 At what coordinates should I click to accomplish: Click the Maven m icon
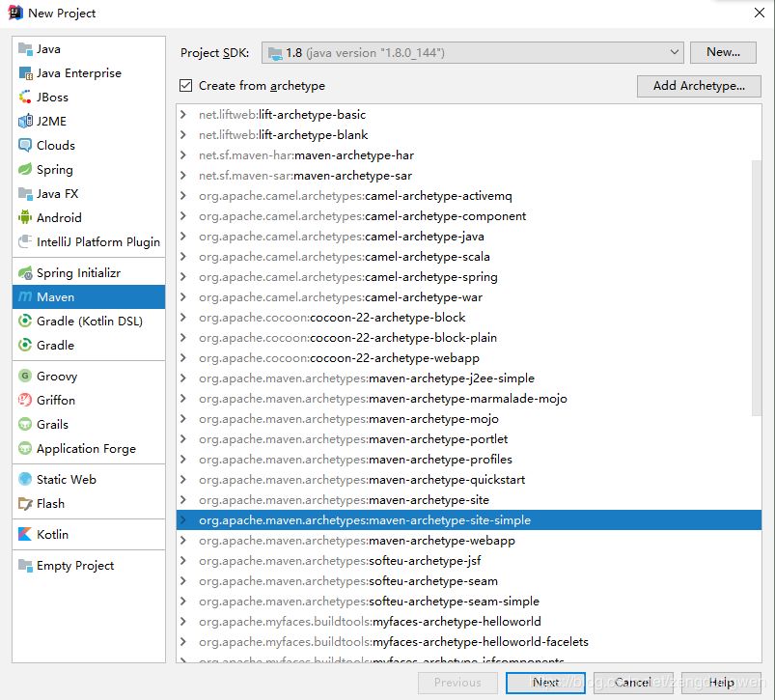pos(25,296)
